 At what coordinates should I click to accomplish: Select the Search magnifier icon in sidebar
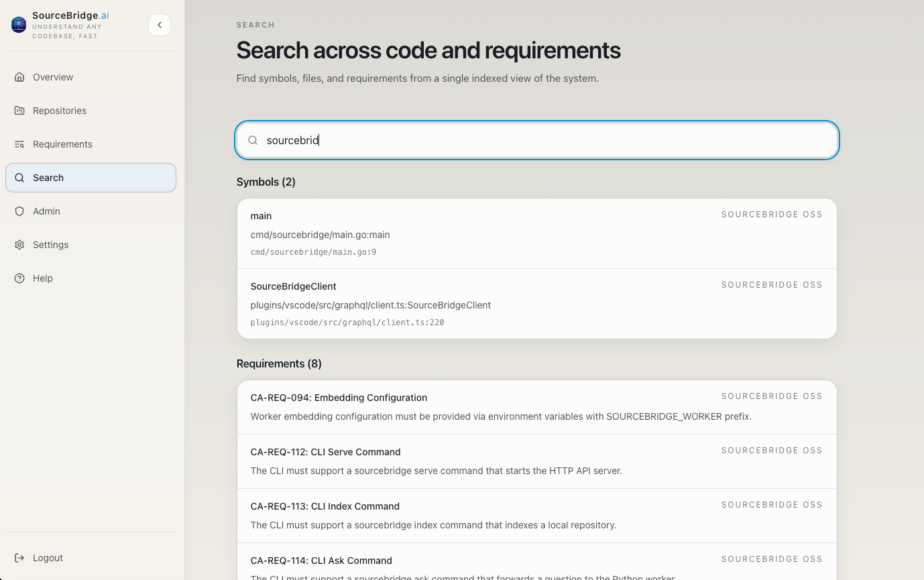coord(19,178)
